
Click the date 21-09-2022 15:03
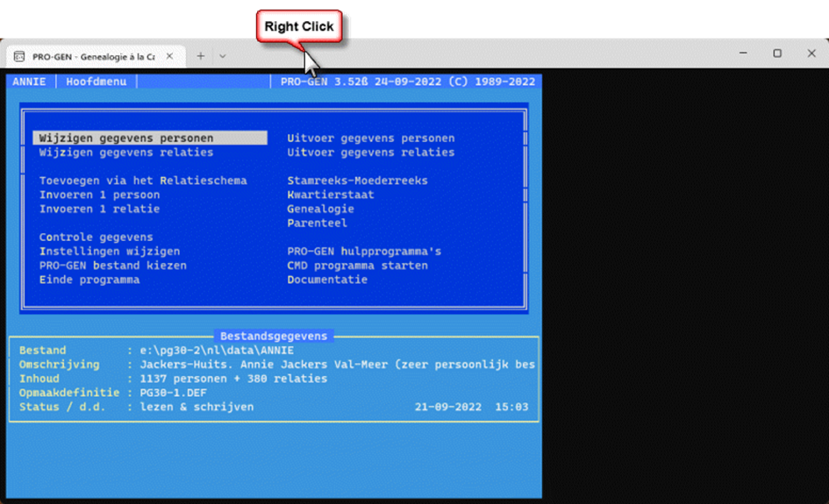(471, 408)
